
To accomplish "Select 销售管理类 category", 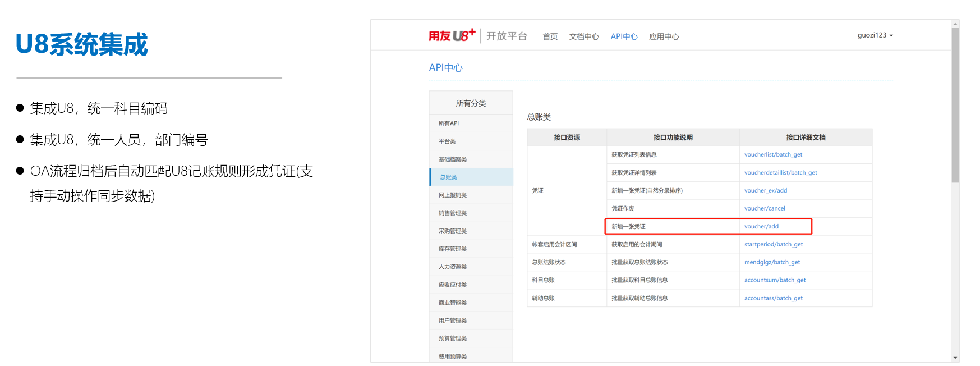I will point(471,213).
